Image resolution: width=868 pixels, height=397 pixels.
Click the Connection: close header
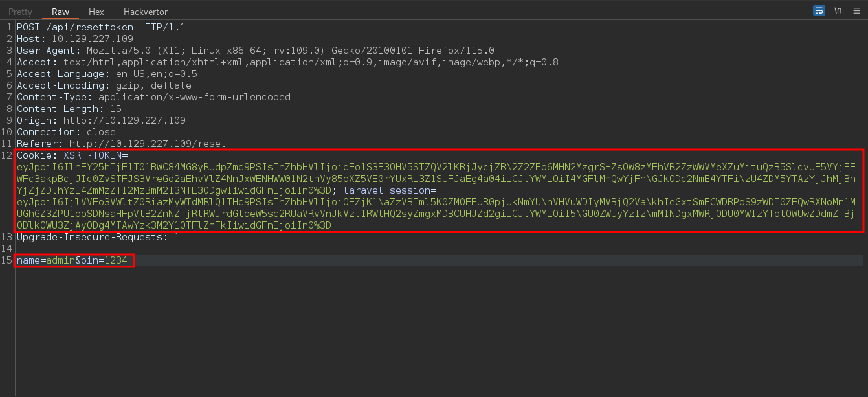pyautogui.click(x=66, y=132)
